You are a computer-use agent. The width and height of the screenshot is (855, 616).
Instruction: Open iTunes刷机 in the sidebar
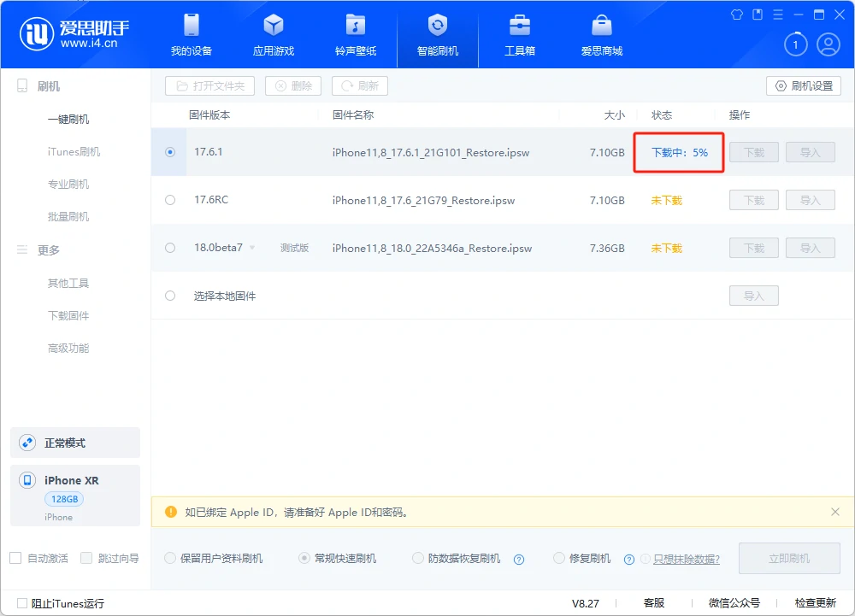click(x=74, y=151)
